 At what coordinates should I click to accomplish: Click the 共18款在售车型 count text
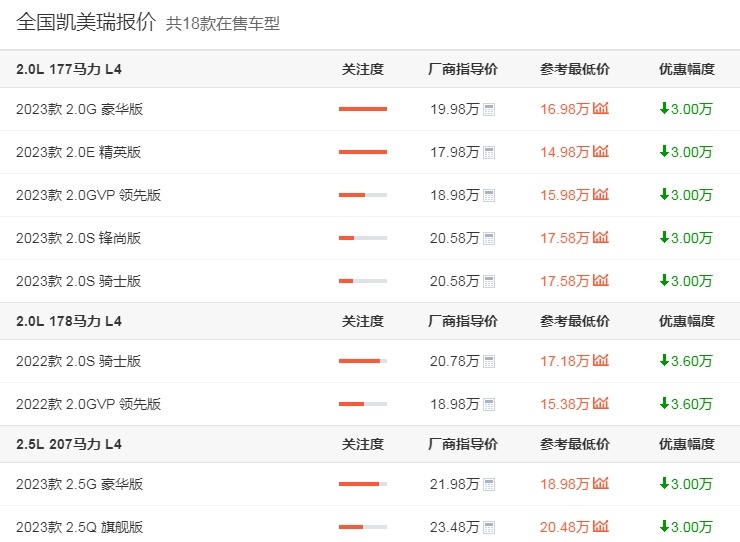(223, 23)
